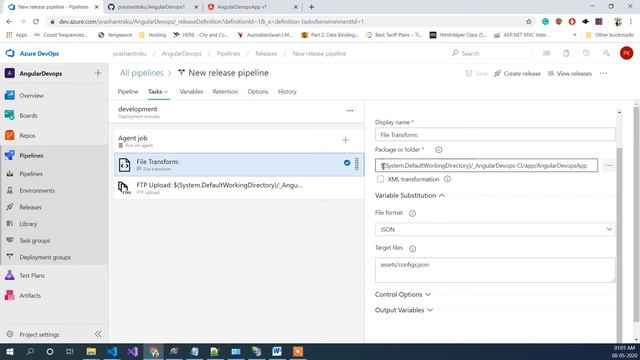Select the Pipelines hub in the sidebar
Viewport: 640px width, 360px height.
[31, 156]
